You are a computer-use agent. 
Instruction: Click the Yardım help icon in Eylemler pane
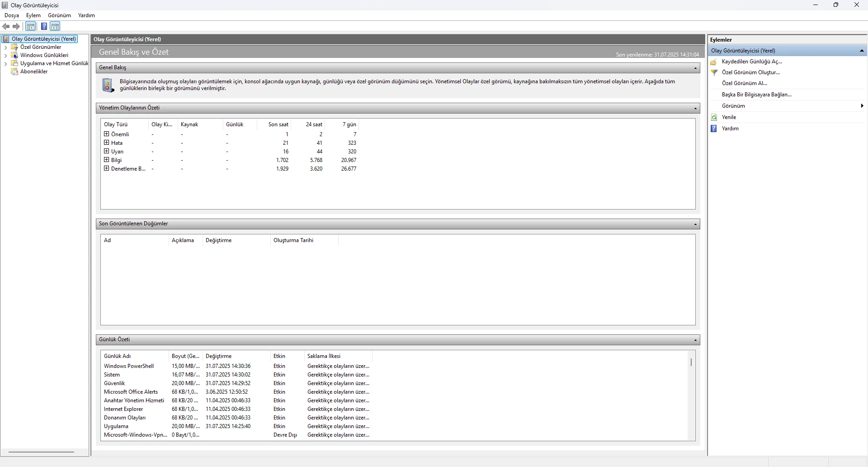(714, 129)
